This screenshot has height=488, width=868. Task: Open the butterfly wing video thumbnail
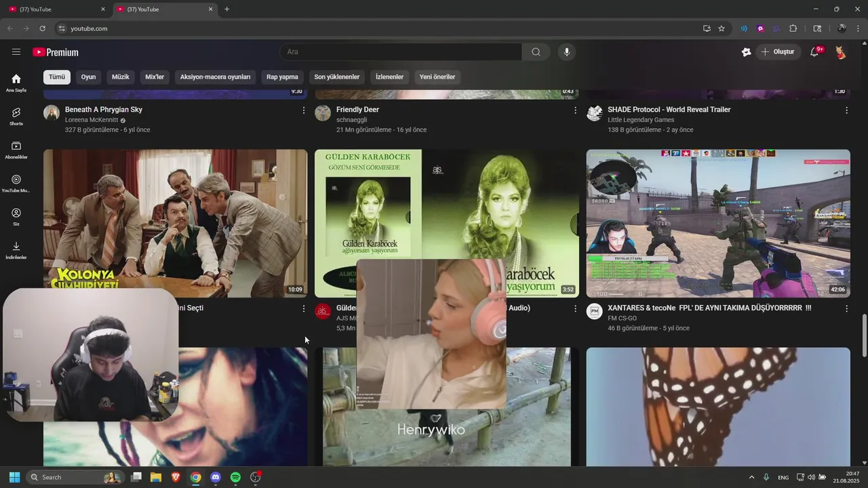718,407
